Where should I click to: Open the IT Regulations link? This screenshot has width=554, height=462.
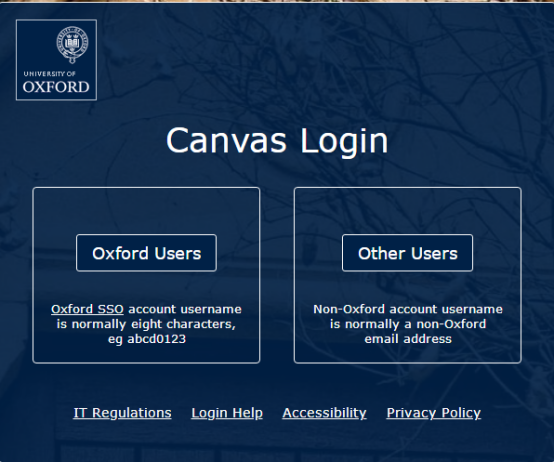[x=122, y=413]
